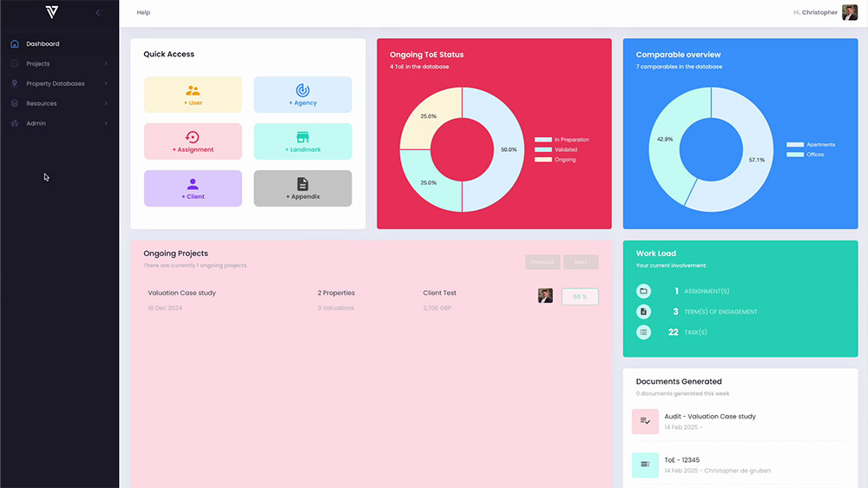Viewport: 868px width, 488px height.
Task: Click the Resources stack icon
Action: point(15,103)
